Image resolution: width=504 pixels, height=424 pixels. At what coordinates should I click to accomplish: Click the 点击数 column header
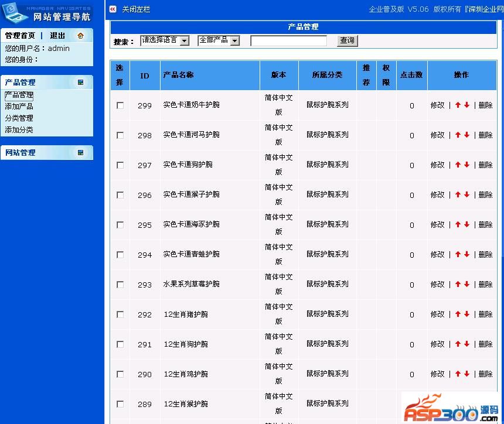(x=411, y=75)
